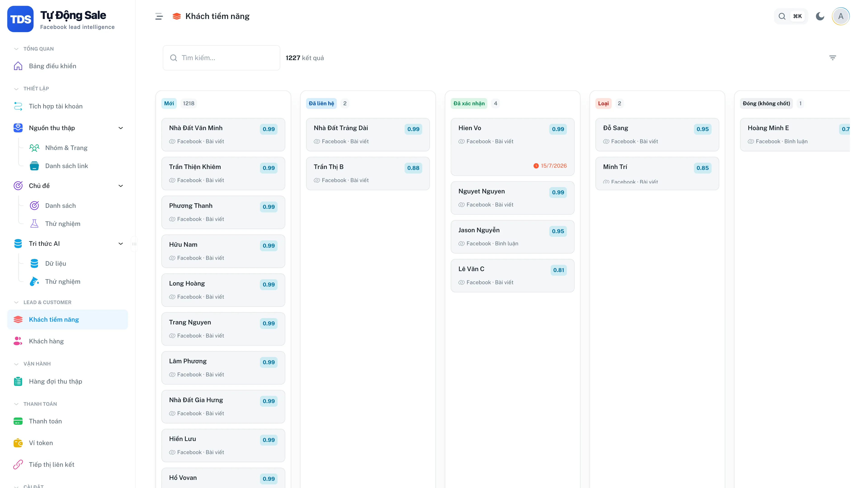Open Hoàng Minh E lead card
Screen dimensions: 868x488
(x=795, y=134)
